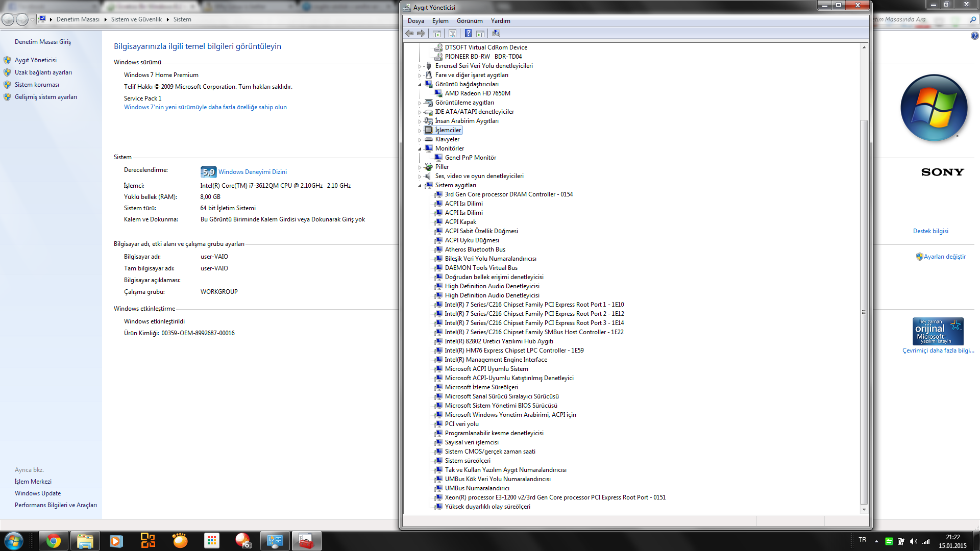Open the Yardım menu
This screenshot has height=551, width=980.
[500, 21]
